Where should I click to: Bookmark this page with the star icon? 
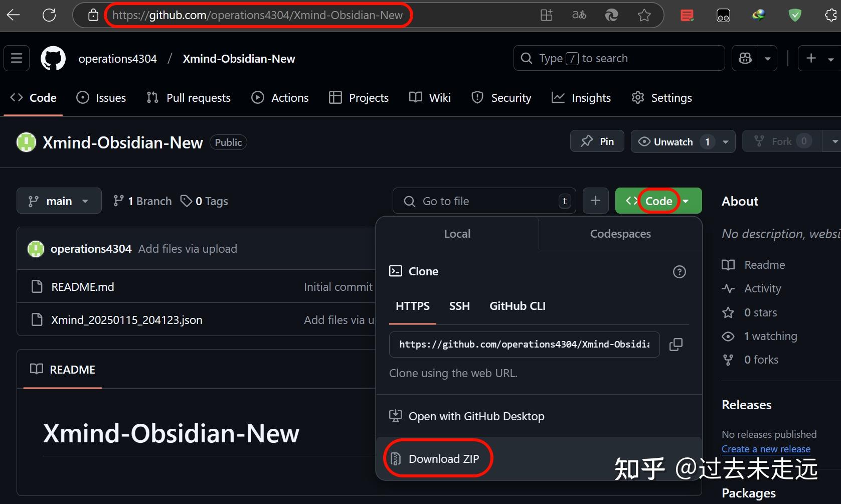[644, 15]
